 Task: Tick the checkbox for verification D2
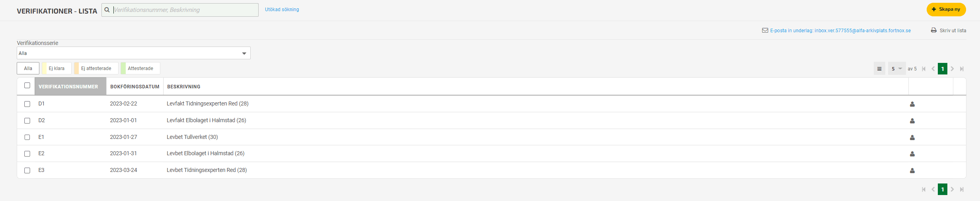(x=27, y=121)
